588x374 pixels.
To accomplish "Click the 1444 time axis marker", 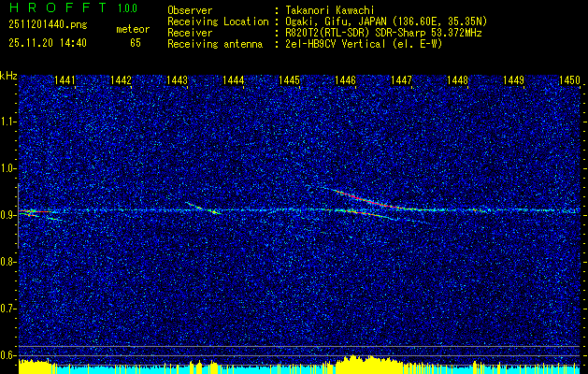I will (234, 80).
